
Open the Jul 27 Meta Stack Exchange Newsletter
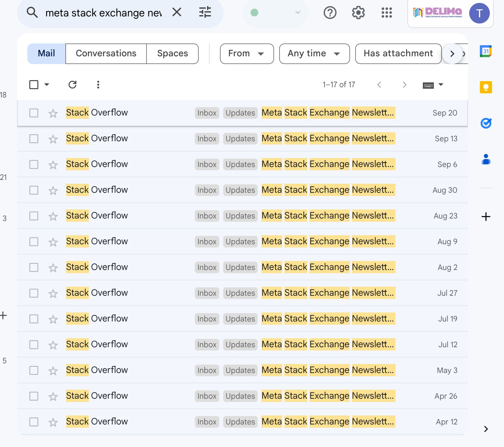pyautogui.click(x=328, y=293)
